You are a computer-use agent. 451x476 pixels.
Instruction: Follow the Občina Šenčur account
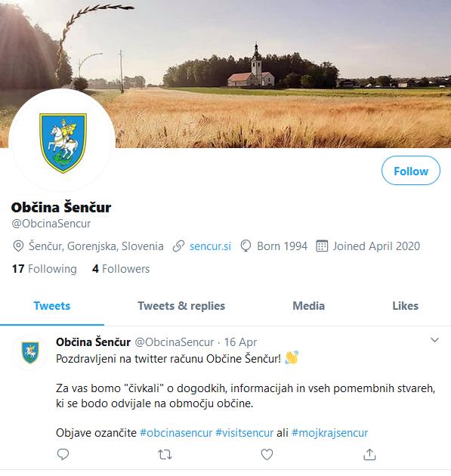[x=411, y=171]
